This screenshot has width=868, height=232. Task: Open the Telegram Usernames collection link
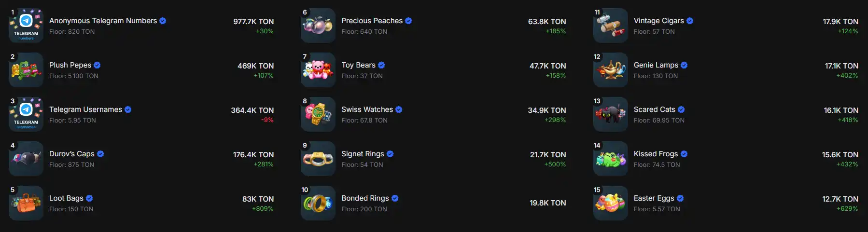85,109
